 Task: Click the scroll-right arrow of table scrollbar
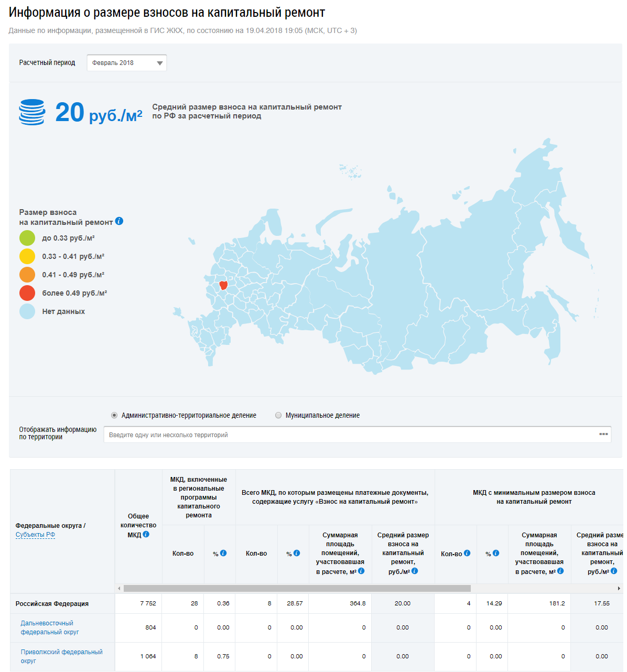(619, 588)
